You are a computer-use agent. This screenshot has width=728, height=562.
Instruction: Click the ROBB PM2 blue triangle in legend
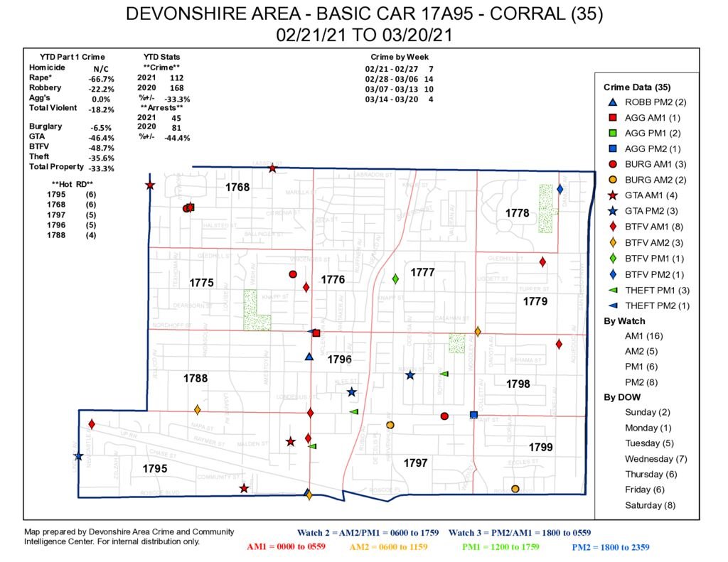[612, 102]
